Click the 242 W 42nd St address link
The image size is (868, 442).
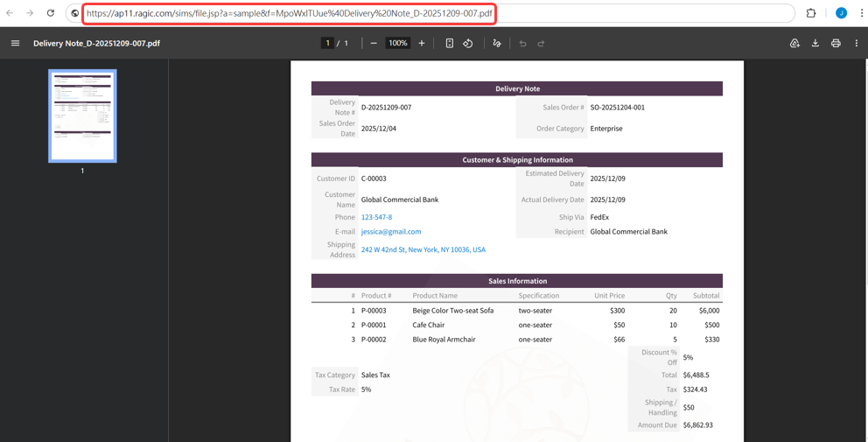(423, 249)
